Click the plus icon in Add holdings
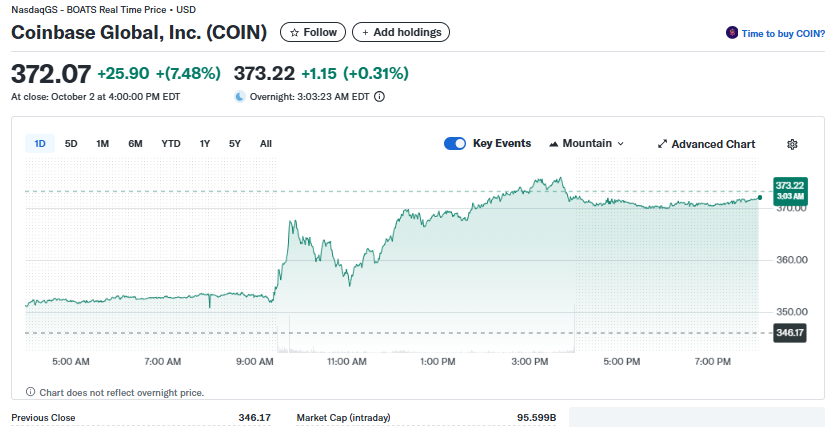 pos(364,33)
